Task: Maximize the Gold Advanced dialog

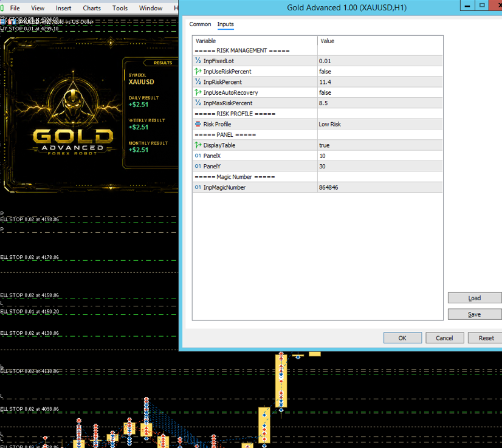Action: coord(482,5)
